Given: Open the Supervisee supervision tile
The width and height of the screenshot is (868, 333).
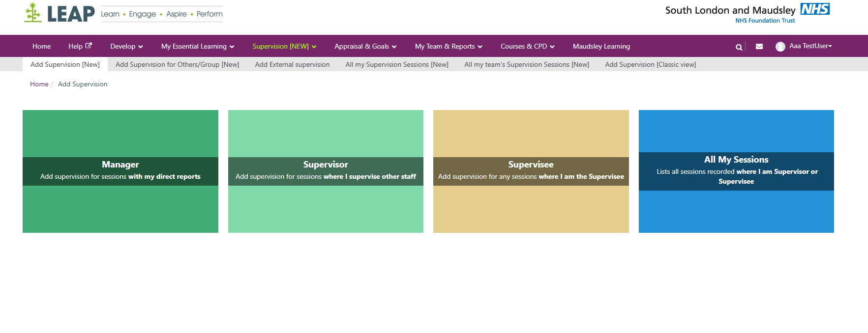Looking at the screenshot, I should [531, 171].
